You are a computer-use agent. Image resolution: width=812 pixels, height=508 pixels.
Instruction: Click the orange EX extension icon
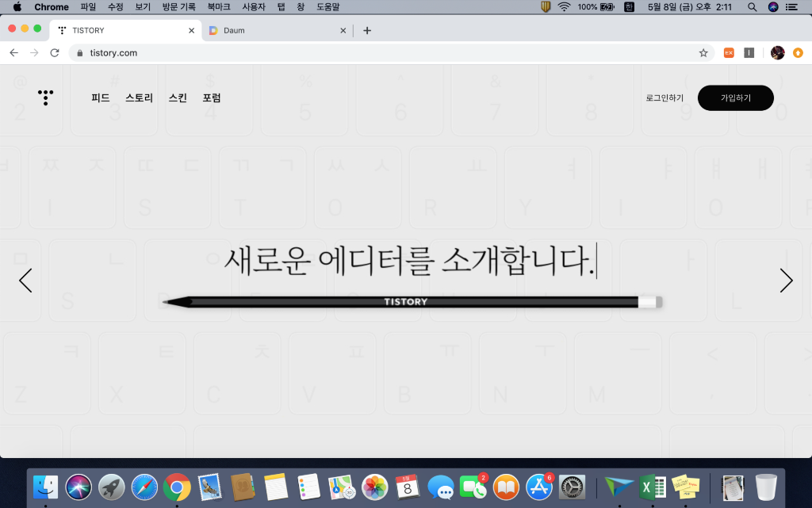729,53
